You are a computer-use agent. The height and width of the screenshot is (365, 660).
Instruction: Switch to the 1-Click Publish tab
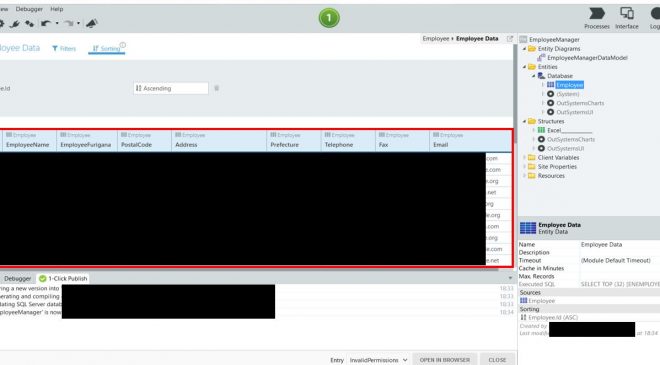(x=63, y=278)
